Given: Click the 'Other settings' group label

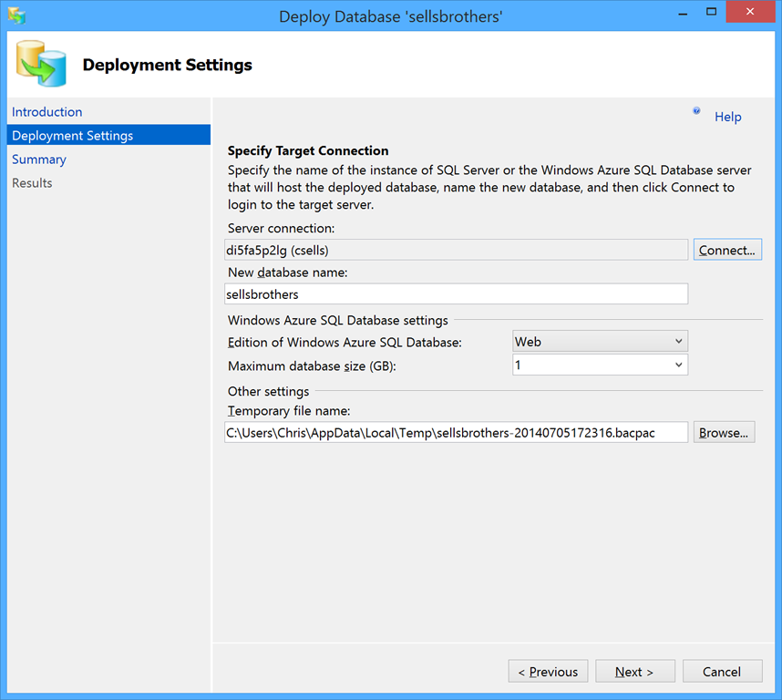Looking at the screenshot, I should point(268,391).
